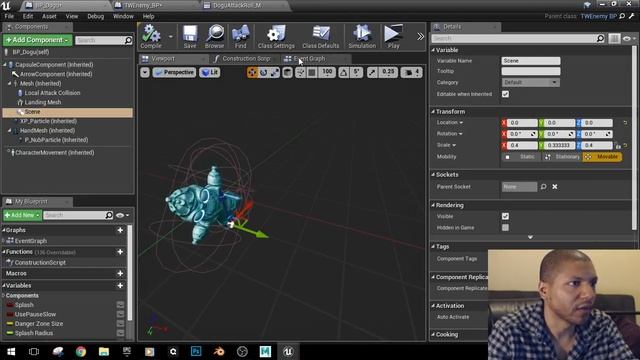Click the Play toolbar button
This screenshot has height=360, width=640.
[x=393, y=36]
